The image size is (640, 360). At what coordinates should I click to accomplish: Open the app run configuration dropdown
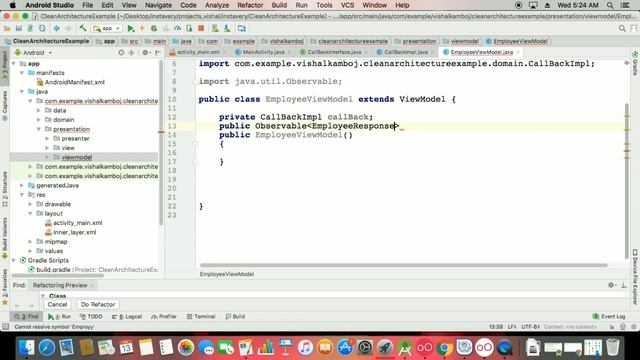tap(107, 29)
